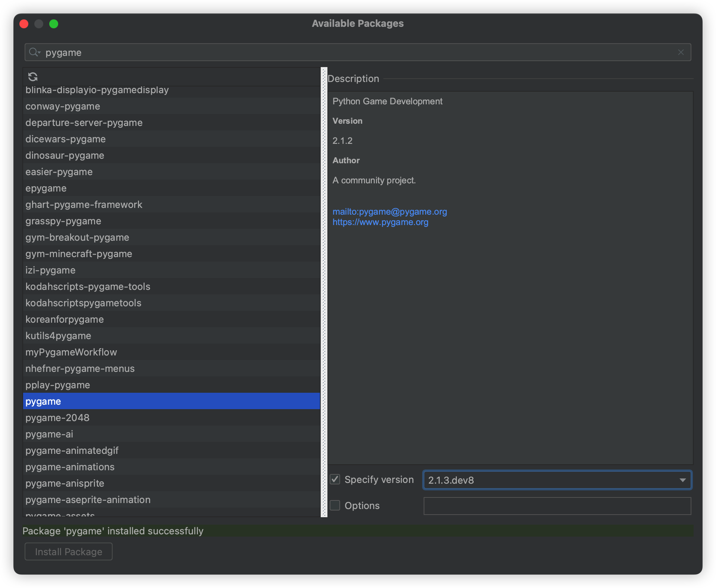
Task: Enable the Options checkbox
Action: tap(335, 506)
